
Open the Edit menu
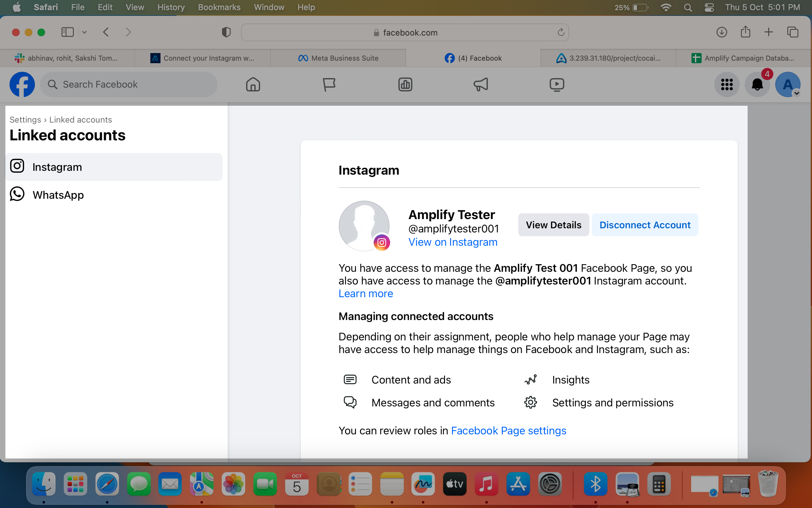tap(105, 7)
